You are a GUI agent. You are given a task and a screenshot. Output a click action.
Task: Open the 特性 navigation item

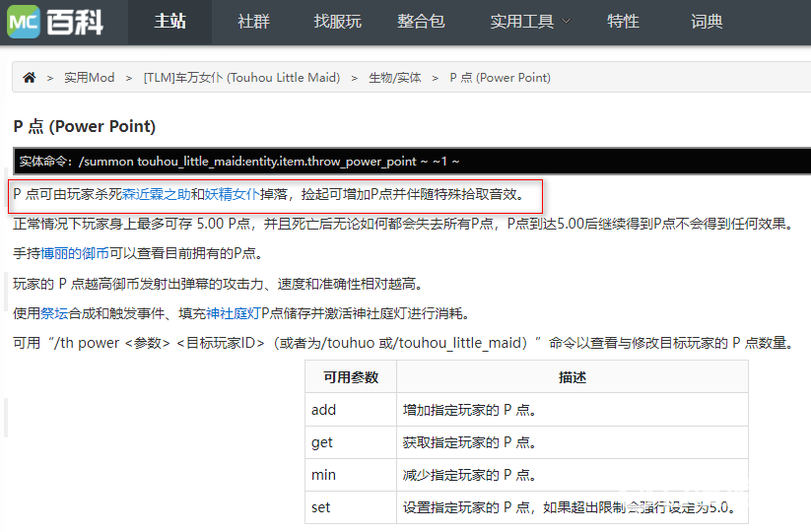tap(623, 22)
